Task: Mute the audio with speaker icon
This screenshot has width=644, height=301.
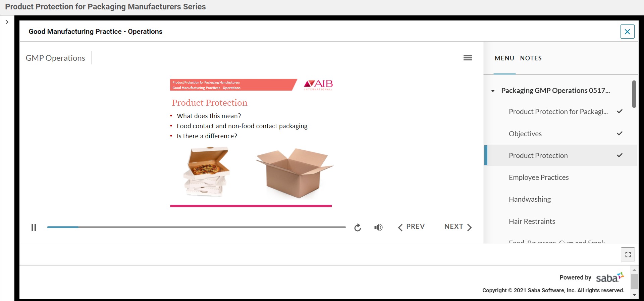Action: (378, 228)
